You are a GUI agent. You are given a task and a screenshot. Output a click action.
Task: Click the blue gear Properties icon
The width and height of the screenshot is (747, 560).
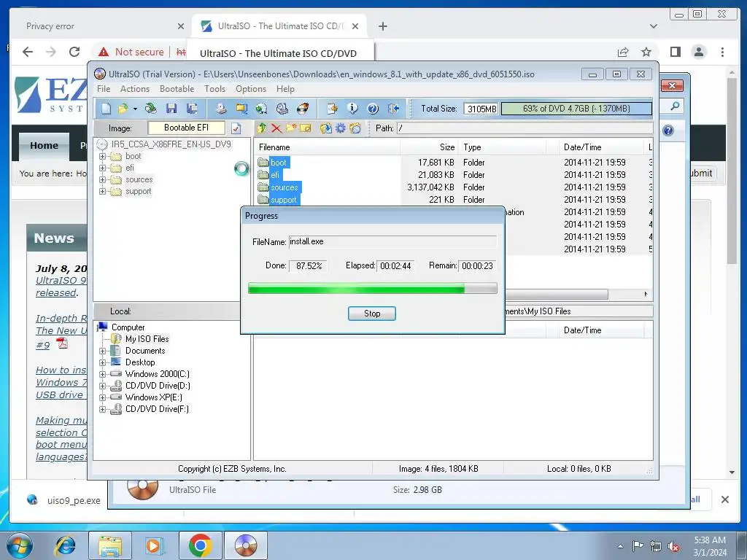(341, 128)
